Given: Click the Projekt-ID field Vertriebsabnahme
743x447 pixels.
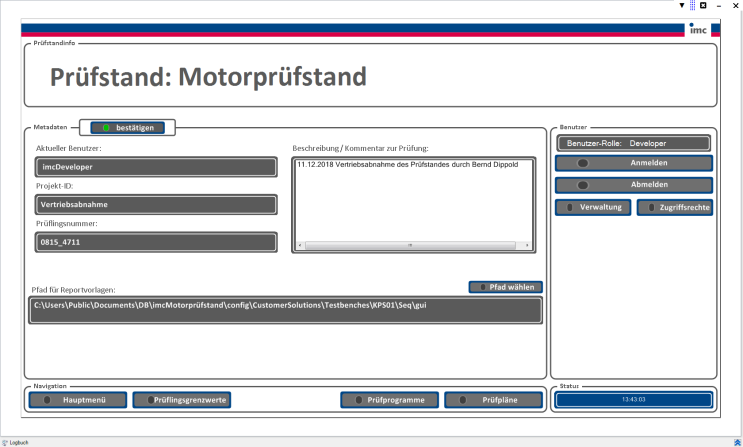Looking at the screenshot, I should click(156, 204).
